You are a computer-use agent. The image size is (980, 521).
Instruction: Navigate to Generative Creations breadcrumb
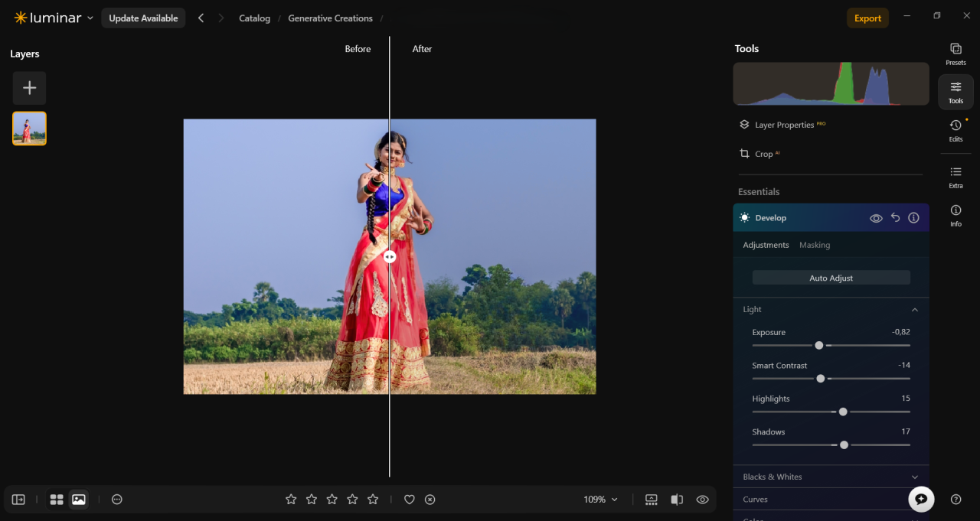pos(330,18)
